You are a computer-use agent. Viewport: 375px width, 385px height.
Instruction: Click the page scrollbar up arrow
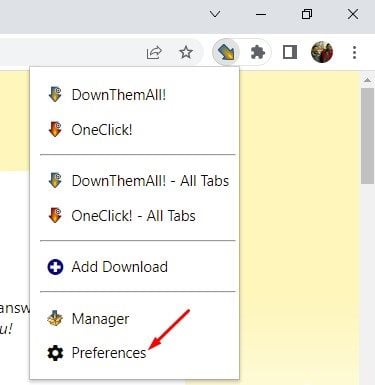tap(367, 80)
